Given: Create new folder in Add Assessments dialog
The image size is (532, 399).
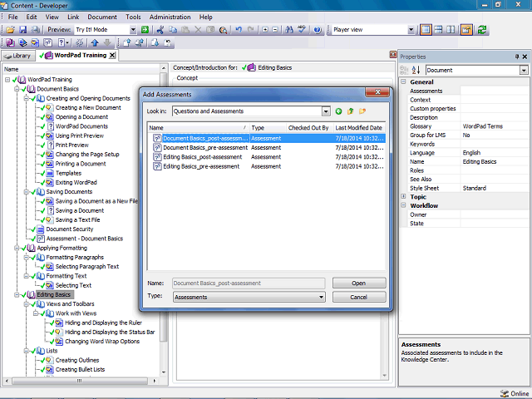Looking at the screenshot, I should tap(362, 111).
